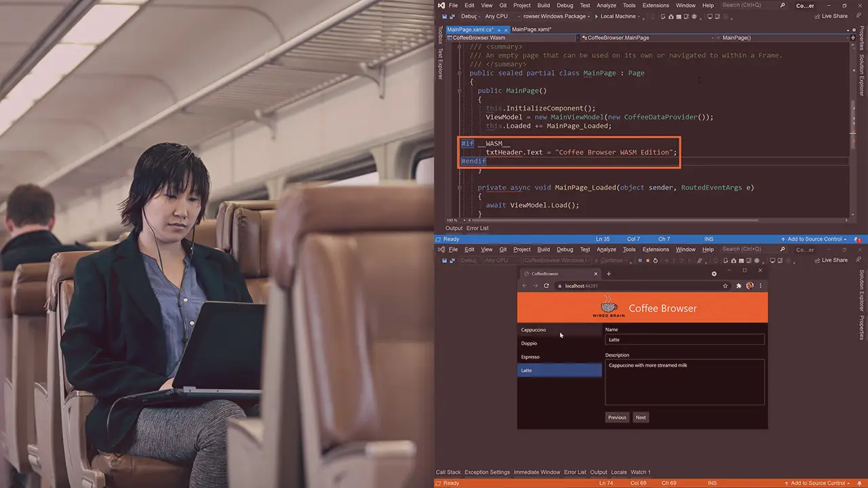Click the search magnifier icon in upper Visual Studio
Screen dimensions: 868x488
point(782,5)
